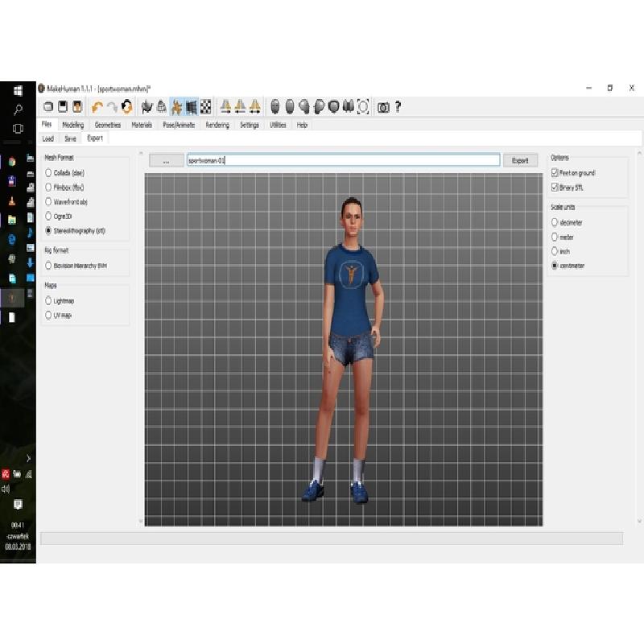
Task: Click the Export button beside filename
Action: (x=520, y=160)
